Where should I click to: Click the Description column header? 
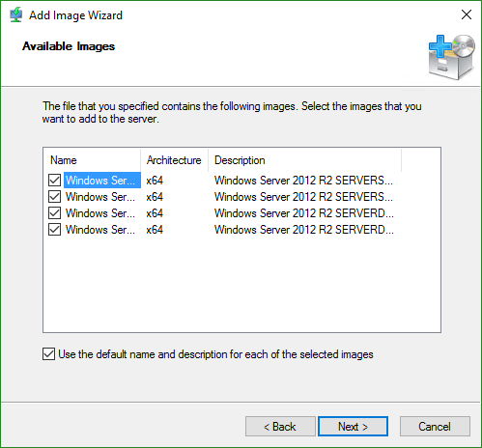(304, 160)
